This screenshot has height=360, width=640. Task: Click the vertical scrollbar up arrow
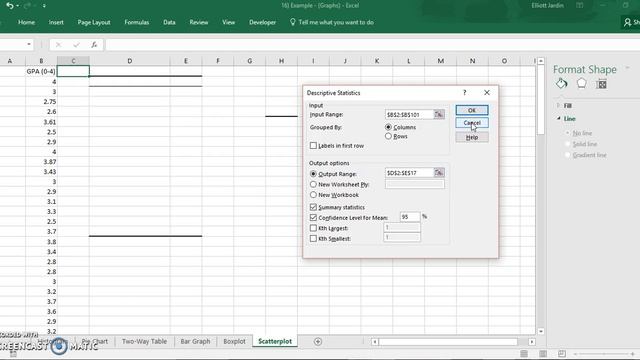click(541, 61)
